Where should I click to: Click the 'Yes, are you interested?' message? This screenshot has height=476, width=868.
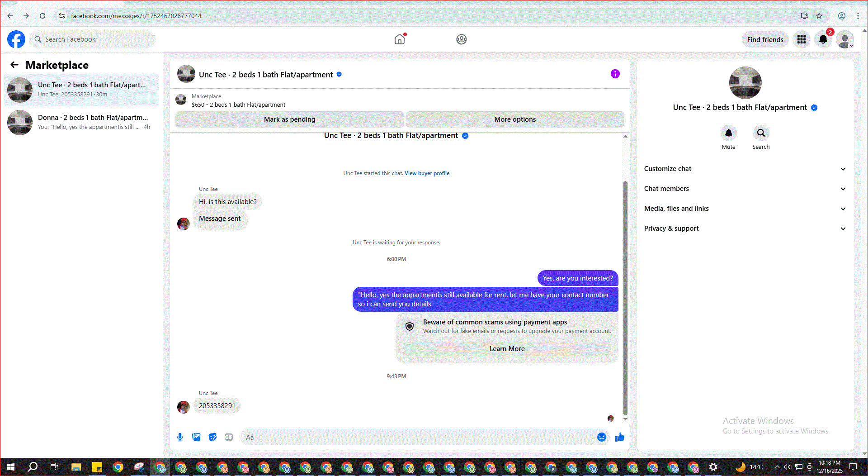click(x=578, y=278)
